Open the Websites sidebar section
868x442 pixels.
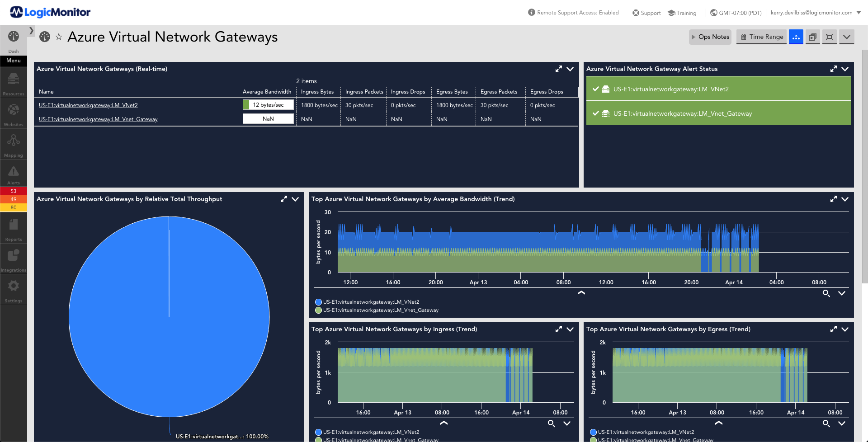coord(14,114)
